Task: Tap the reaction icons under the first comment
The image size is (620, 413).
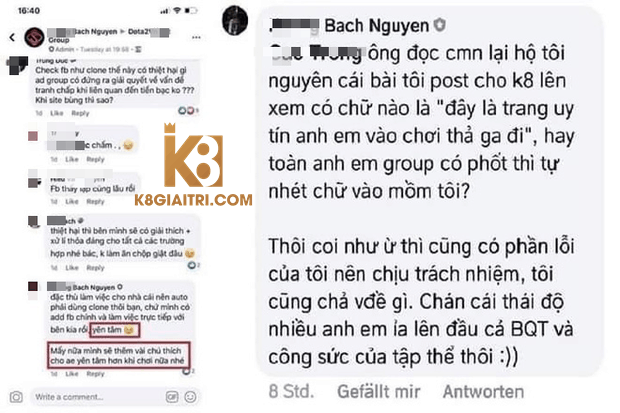Action: point(188,110)
